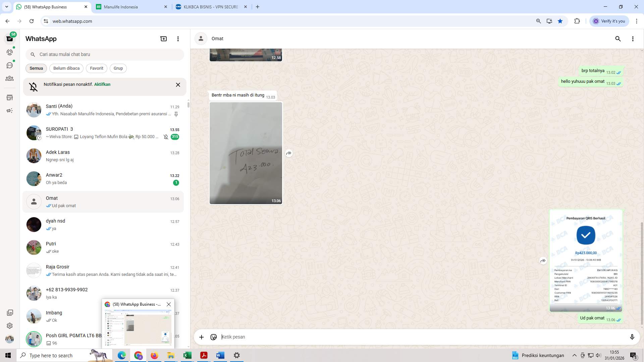Open the business Catalog icon
The height and width of the screenshot is (362, 644).
10,98
